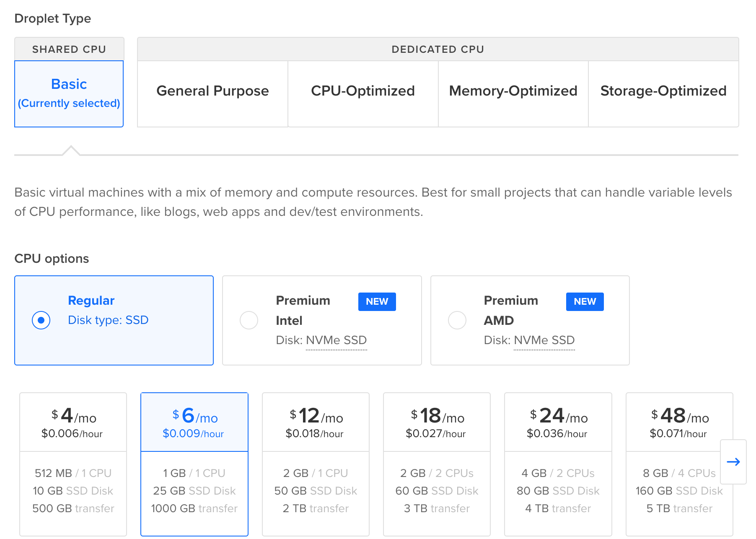This screenshot has height=539, width=756.
Task: Select the $6/mo plan with 25 GB disk
Action: coord(194,463)
